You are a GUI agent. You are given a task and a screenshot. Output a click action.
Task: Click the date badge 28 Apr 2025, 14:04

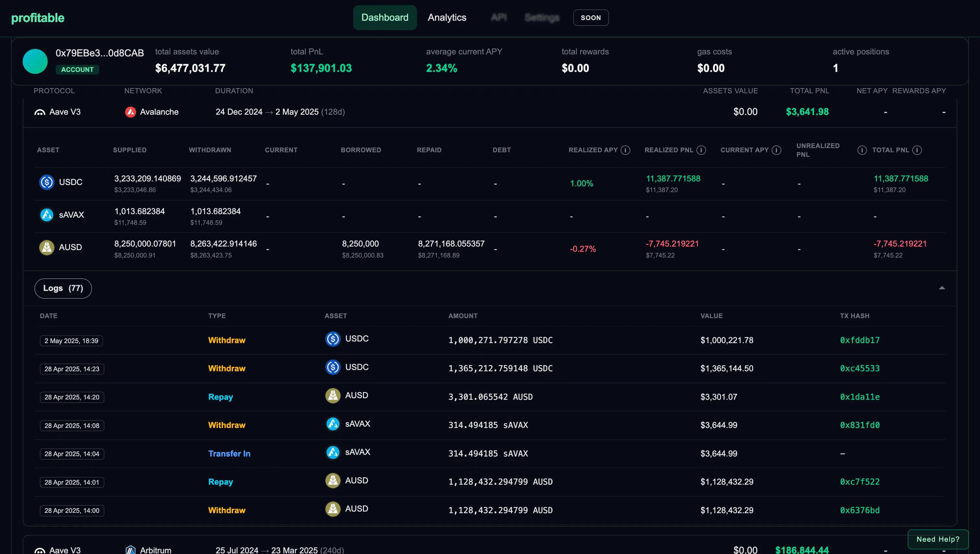[72, 454]
